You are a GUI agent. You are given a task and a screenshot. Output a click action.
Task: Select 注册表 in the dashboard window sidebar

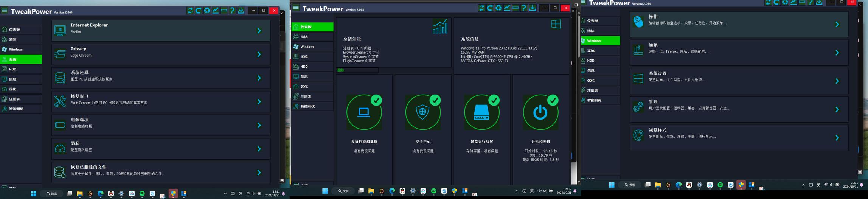(x=312, y=96)
